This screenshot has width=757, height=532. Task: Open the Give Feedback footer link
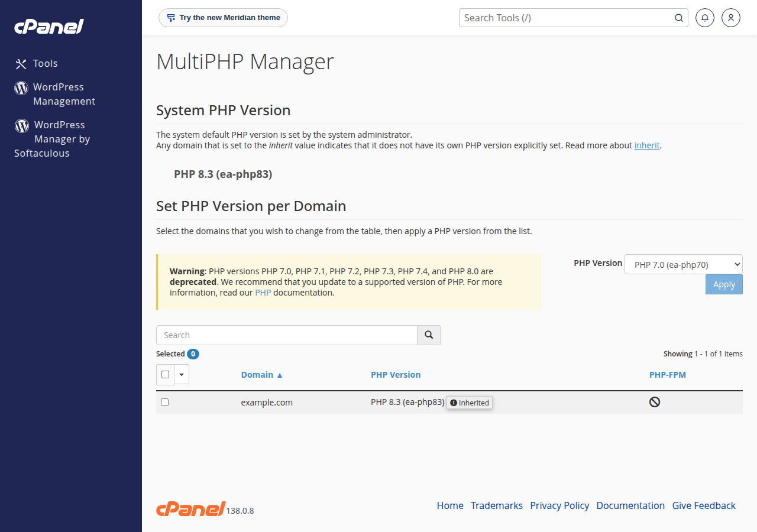point(704,505)
